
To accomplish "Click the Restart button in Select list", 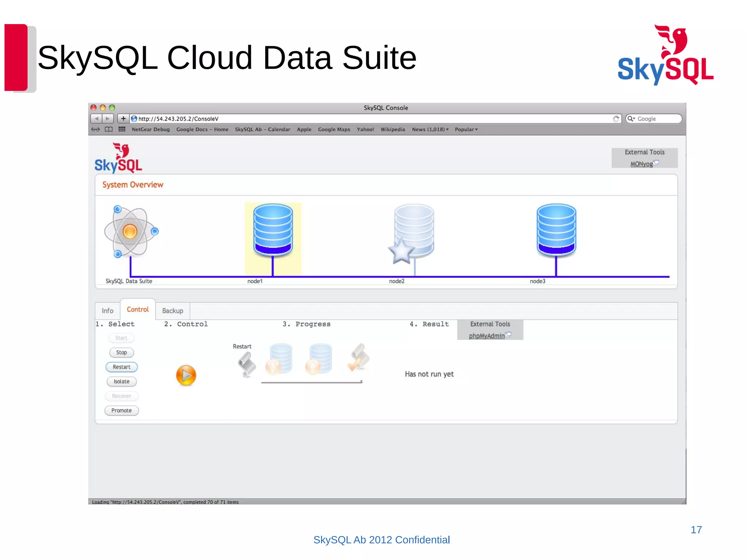I will [x=121, y=367].
